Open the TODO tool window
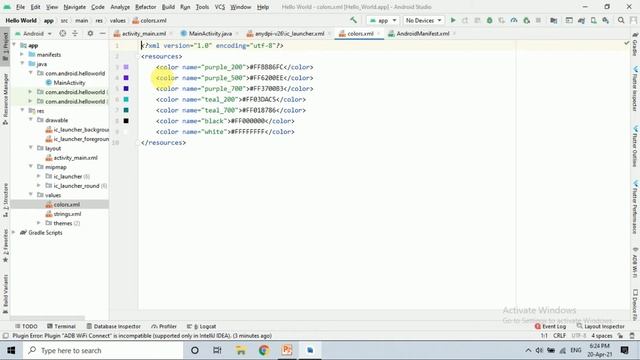640x360 pixels. pos(26,327)
